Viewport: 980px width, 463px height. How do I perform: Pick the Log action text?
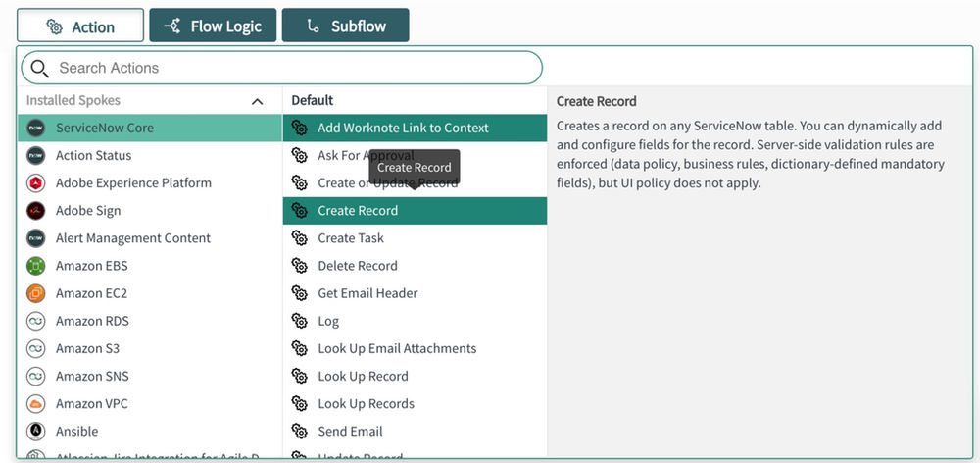(x=328, y=321)
